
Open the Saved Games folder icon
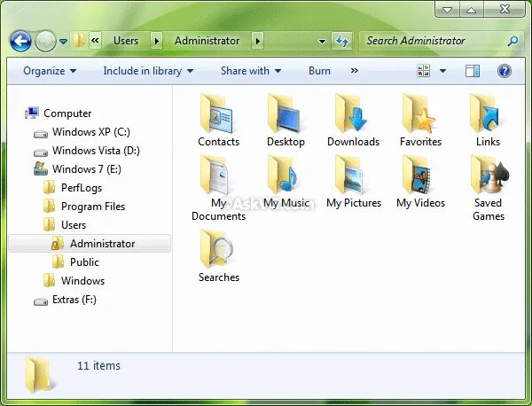click(489, 175)
